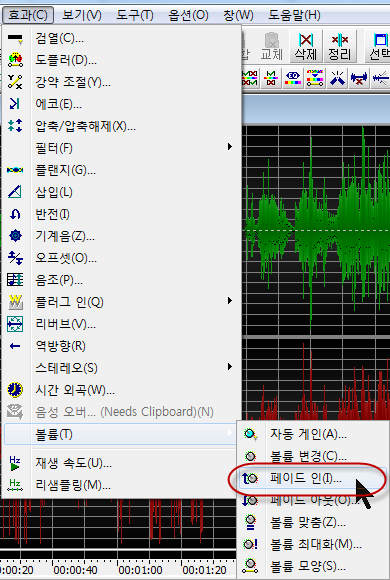Click the 삽입(L) interpolate icon
The width and height of the screenshot is (390, 580).
click(x=15, y=192)
